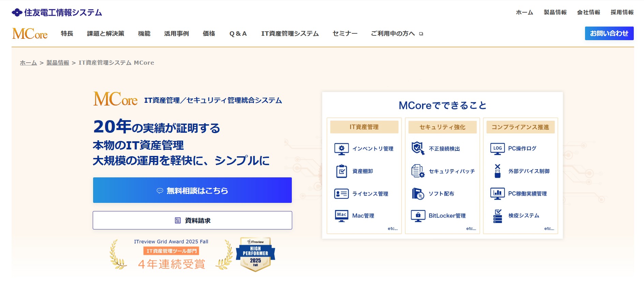The width and height of the screenshot is (644, 304).
Task: Click the IT資産管理システム MCore breadcrumb text
Action: point(116,63)
